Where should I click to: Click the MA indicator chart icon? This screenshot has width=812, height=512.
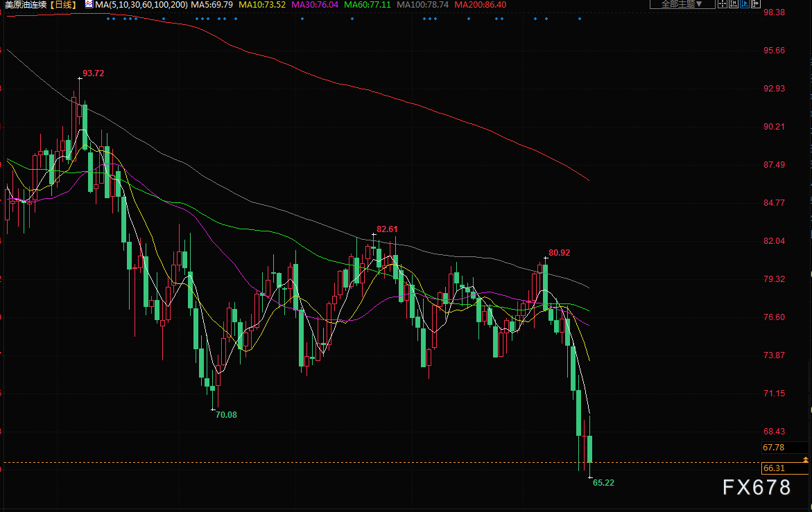point(89,4)
